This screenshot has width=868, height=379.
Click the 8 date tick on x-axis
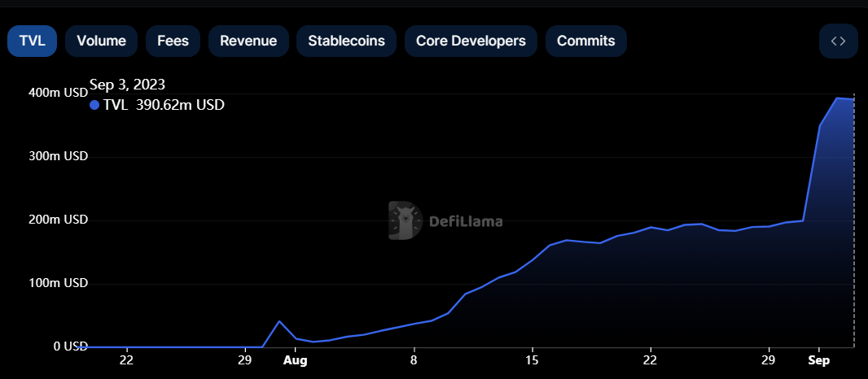pos(414,359)
